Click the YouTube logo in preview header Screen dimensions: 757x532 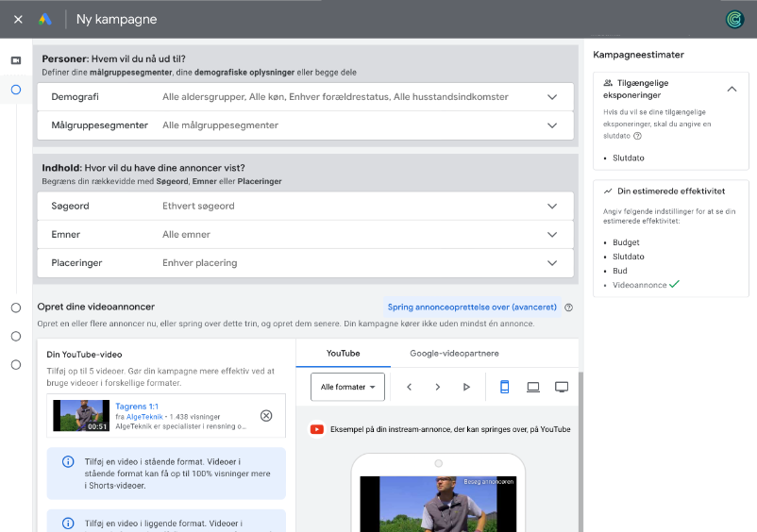(x=317, y=429)
